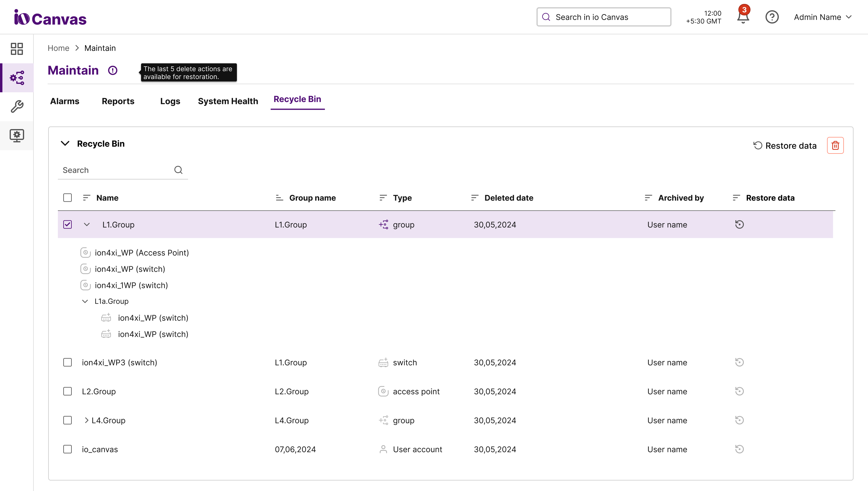The width and height of the screenshot is (868, 491).
Task: Open the monitor settings sidebar icon
Action: 17,135
